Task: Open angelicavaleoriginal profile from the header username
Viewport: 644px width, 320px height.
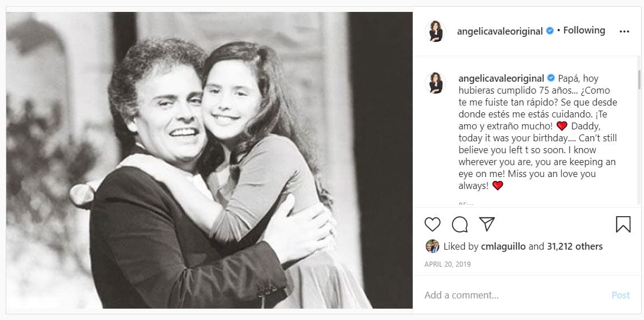Action: 500,31
